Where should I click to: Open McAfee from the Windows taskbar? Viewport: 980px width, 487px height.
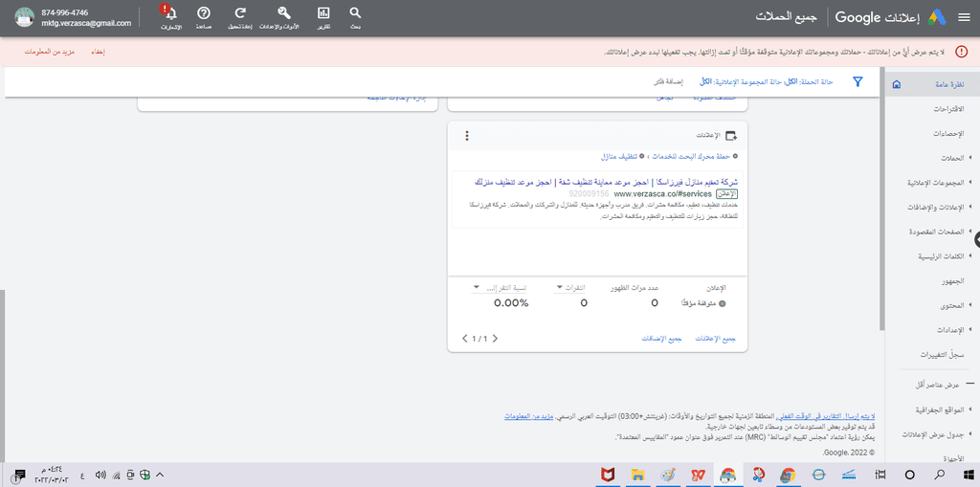[607, 475]
